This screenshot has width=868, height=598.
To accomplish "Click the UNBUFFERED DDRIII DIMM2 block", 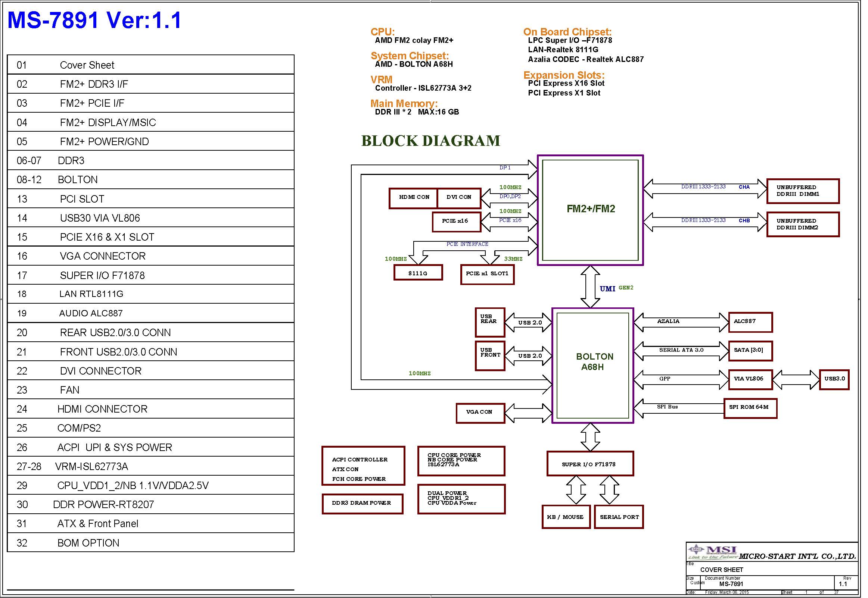I will (x=803, y=225).
